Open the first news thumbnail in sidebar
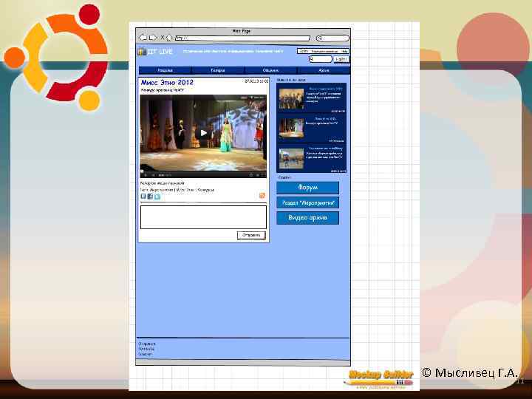Viewport: 532px width, 399px height. [x=291, y=99]
